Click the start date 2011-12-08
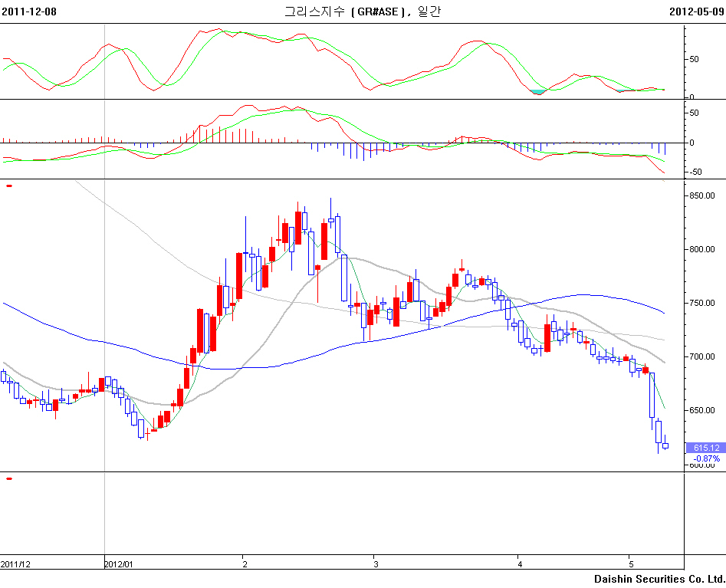The image size is (726, 588). pyautogui.click(x=29, y=11)
